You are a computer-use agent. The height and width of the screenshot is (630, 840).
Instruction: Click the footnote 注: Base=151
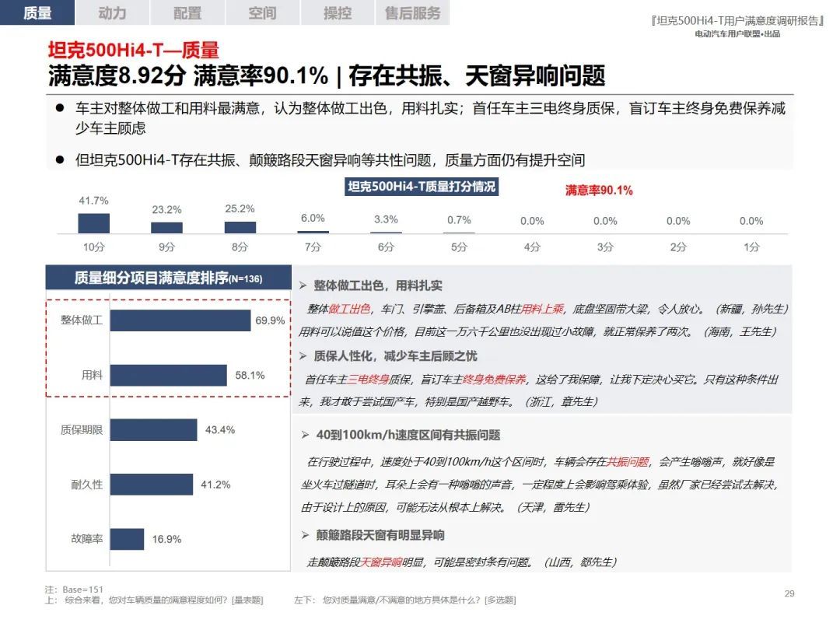(74, 590)
